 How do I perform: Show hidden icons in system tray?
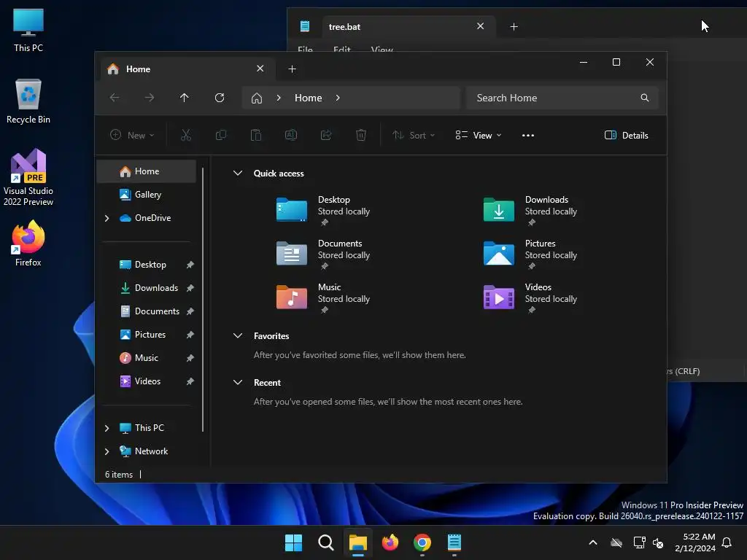[x=593, y=542]
